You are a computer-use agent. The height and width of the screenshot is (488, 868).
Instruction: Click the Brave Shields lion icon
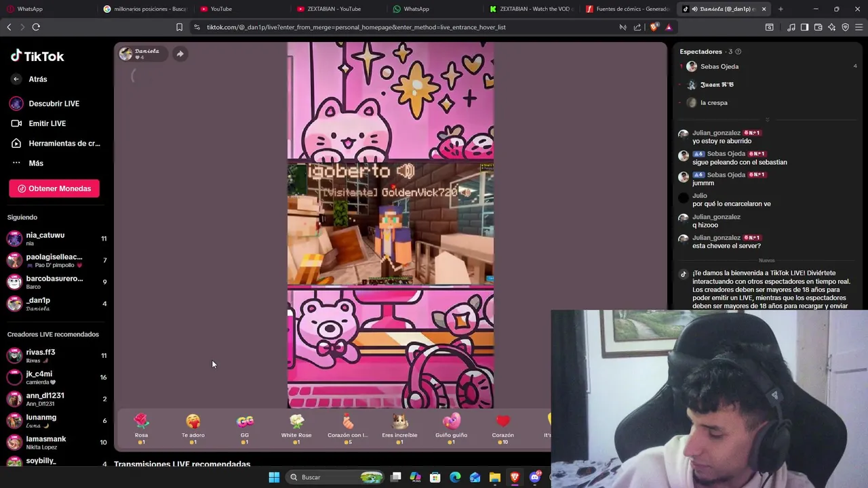tap(654, 27)
